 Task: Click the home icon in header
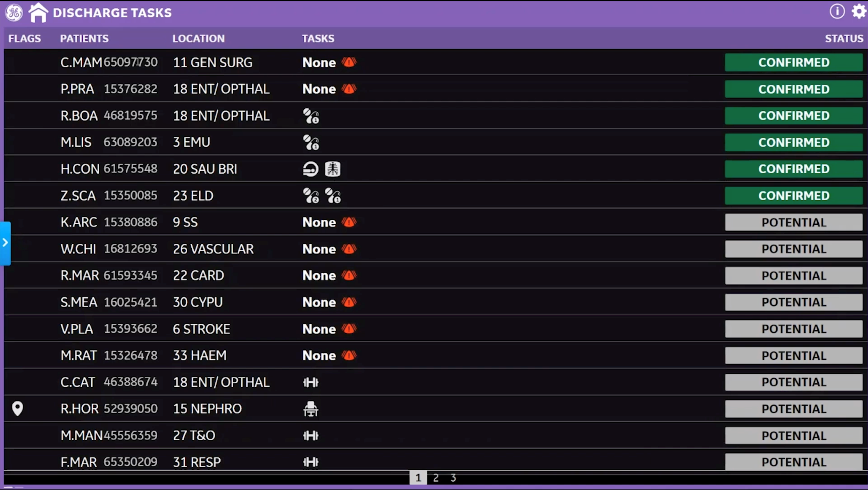tap(38, 13)
